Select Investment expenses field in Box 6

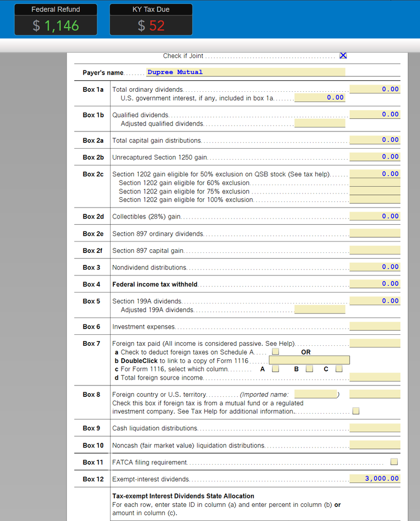(x=375, y=326)
